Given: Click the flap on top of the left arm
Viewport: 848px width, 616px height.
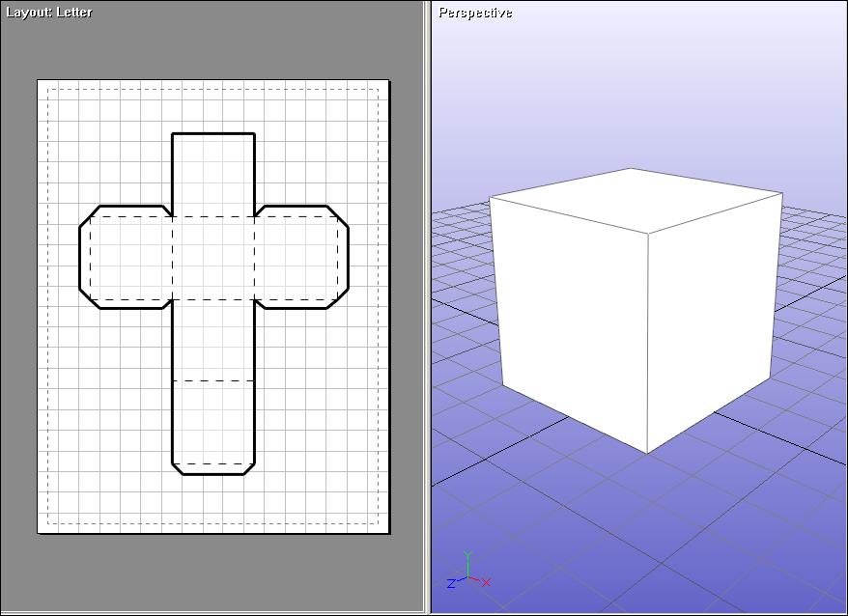Looking at the screenshot, I should click(x=131, y=210).
